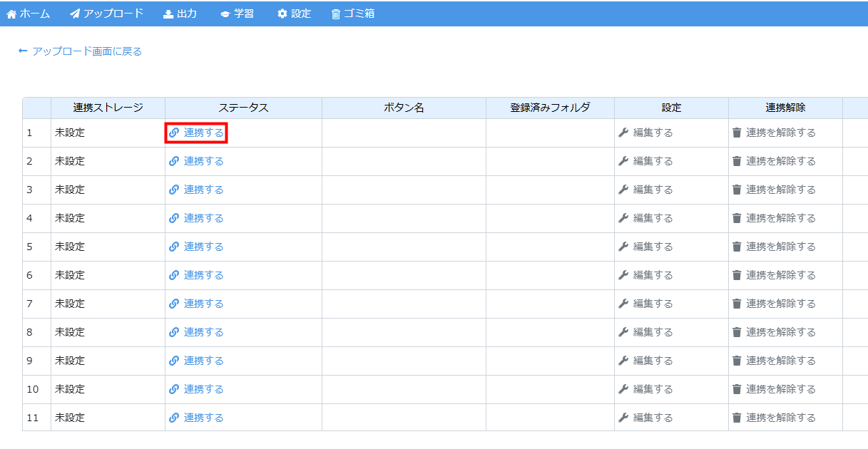Select 連携する link in row 1
Screen dimensions: 868x449
(x=203, y=133)
